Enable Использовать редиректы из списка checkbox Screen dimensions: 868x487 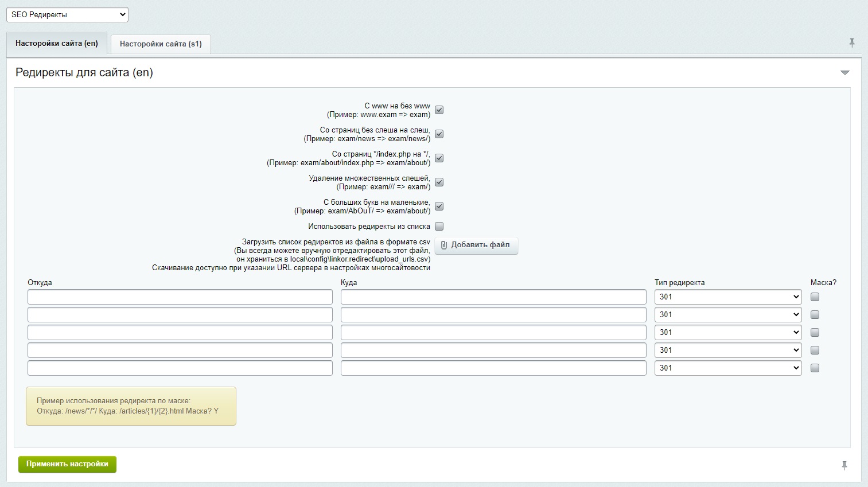pyautogui.click(x=439, y=226)
